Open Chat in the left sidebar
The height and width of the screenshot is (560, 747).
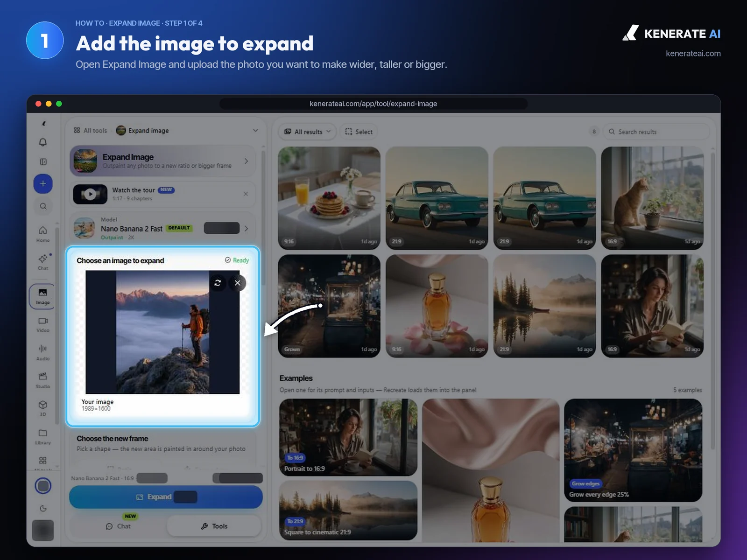pos(43,262)
